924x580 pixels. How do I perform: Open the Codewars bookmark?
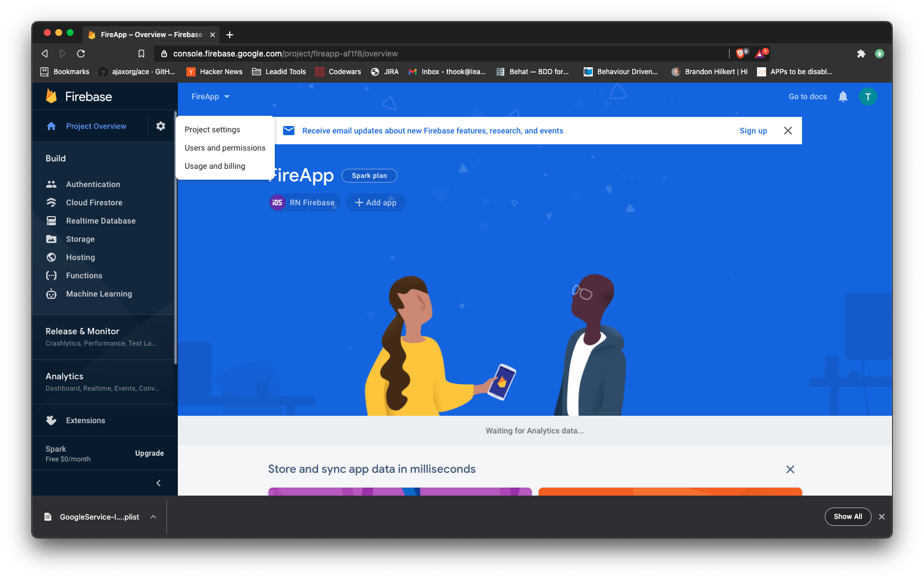click(x=339, y=71)
